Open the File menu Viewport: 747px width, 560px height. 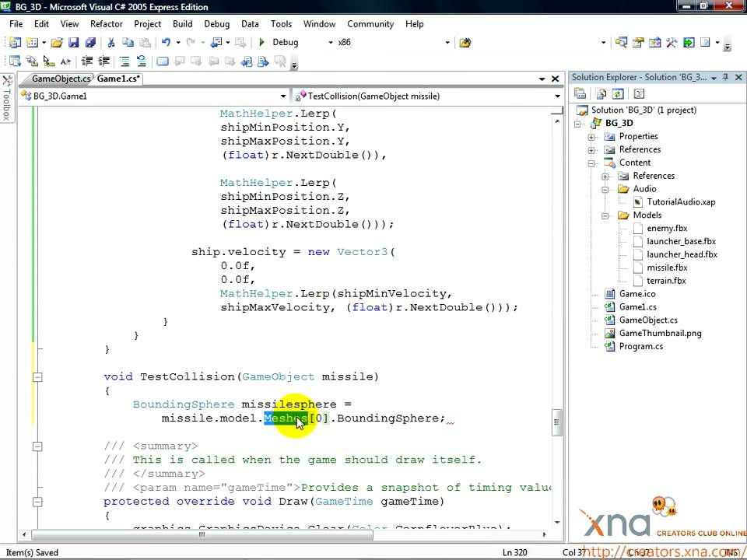tap(16, 24)
